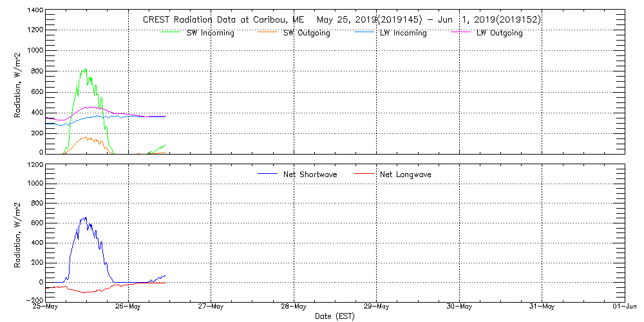Select the LW Outgoing legend entry
Image resolution: width=644 pixels, height=322 pixels.
(x=499, y=33)
